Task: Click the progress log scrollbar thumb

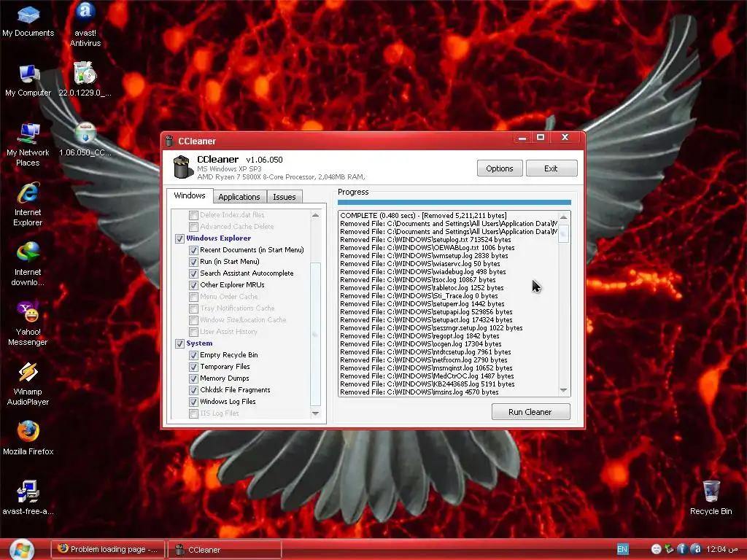Action: [564, 233]
